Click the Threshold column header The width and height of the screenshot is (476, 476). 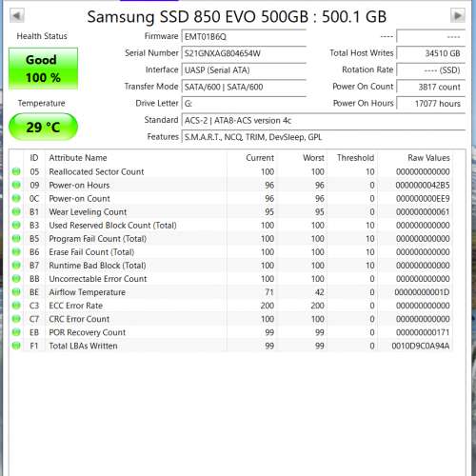point(355,158)
